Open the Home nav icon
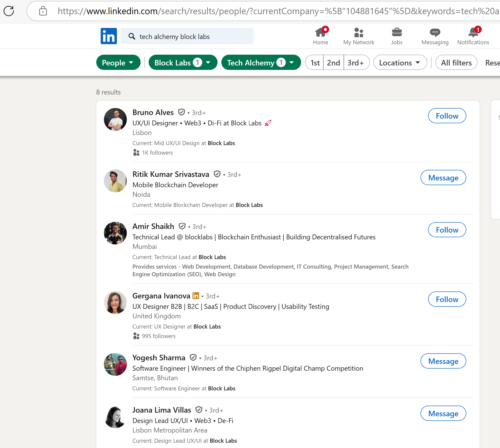This screenshot has width=500, height=448. (320, 32)
